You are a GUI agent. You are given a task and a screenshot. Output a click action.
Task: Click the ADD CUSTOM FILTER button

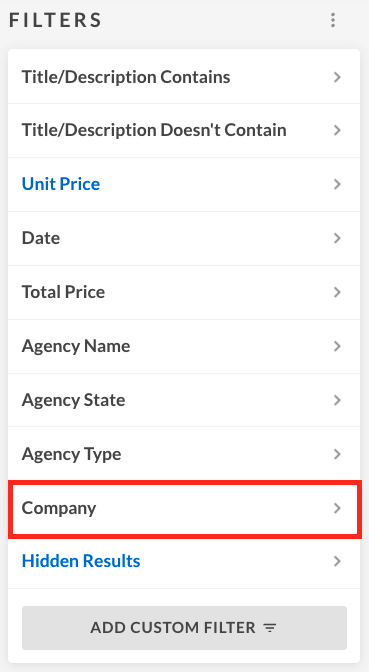[x=184, y=628]
